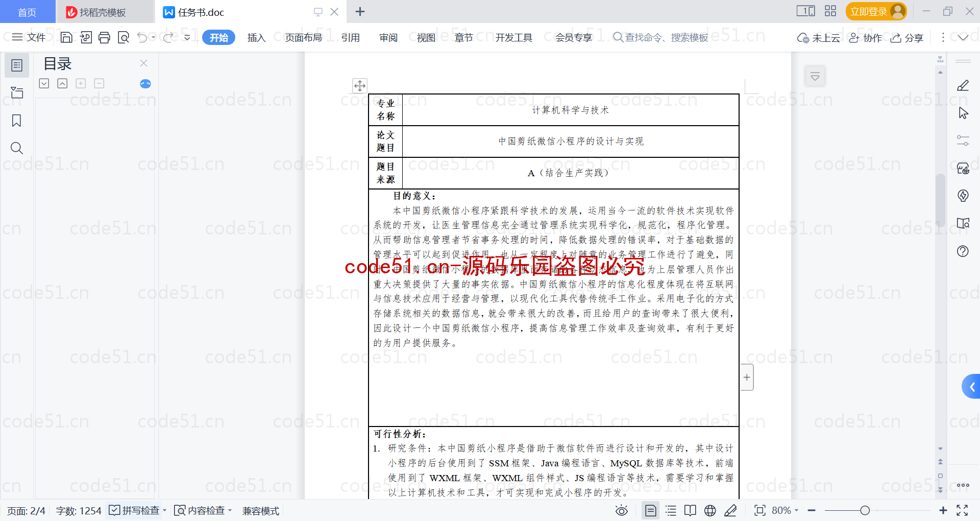Open 拼写检查 dropdown arrow
Screen dimensions: 980x521
[x=164, y=510]
